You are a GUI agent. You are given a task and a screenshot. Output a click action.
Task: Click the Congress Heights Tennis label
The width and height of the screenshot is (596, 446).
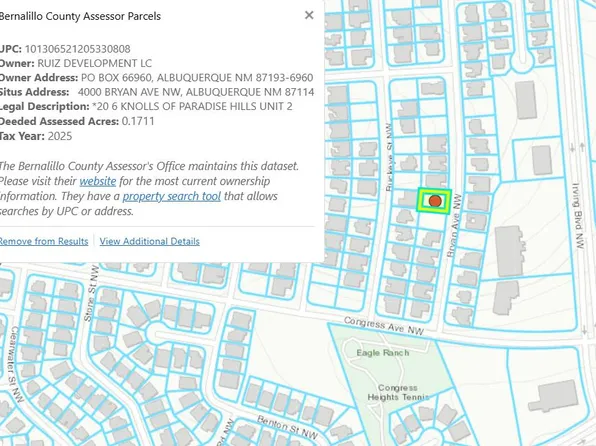click(x=398, y=392)
